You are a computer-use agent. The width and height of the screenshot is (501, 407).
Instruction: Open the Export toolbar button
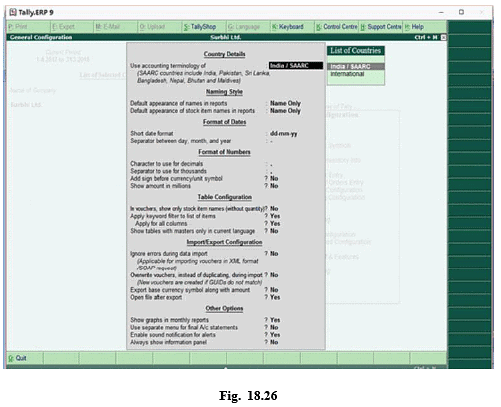[72, 27]
